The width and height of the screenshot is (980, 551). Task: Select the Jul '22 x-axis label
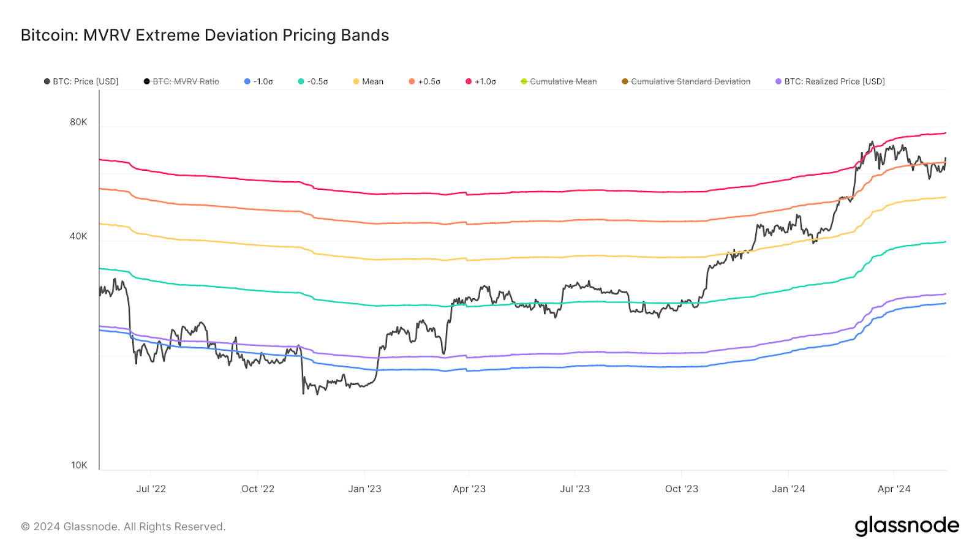[x=151, y=489]
